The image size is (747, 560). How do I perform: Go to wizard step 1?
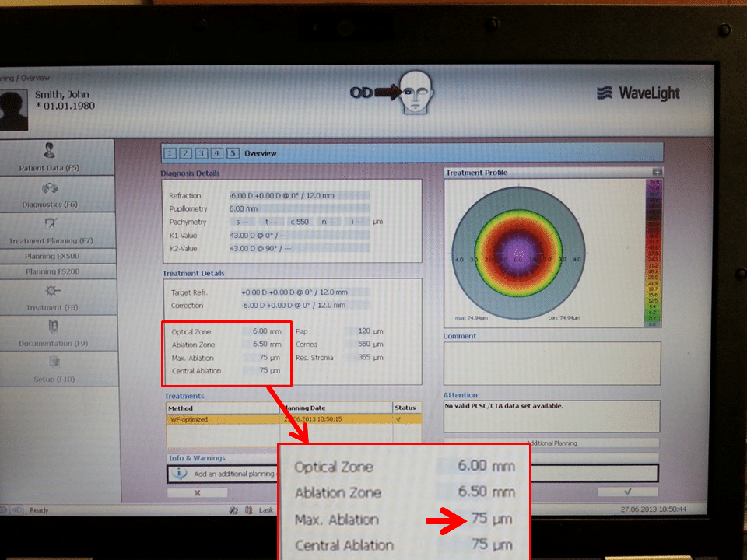pos(170,153)
